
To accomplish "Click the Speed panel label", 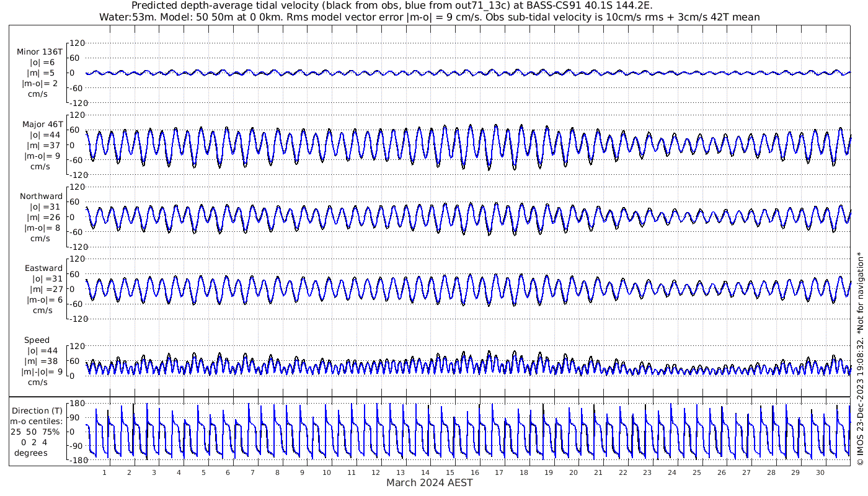I will coord(37,340).
